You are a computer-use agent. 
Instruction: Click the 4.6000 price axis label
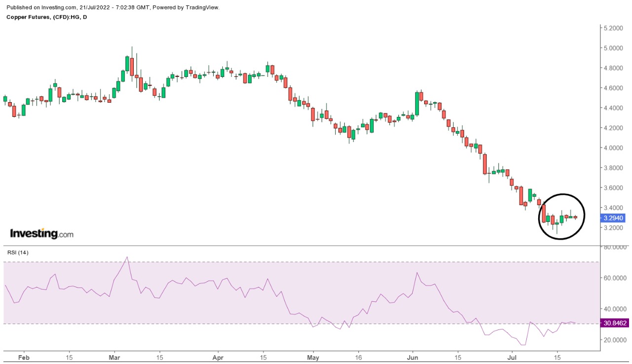click(614, 88)
